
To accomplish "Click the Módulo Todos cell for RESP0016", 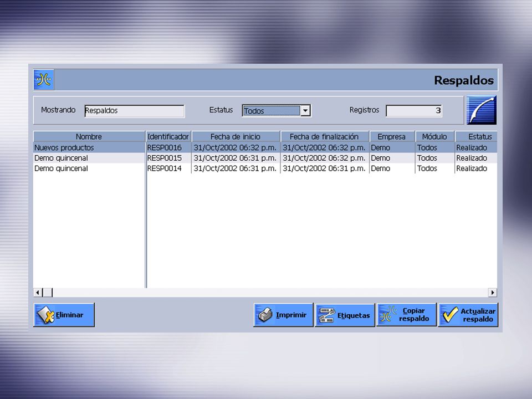I will [x=434, y=147].
